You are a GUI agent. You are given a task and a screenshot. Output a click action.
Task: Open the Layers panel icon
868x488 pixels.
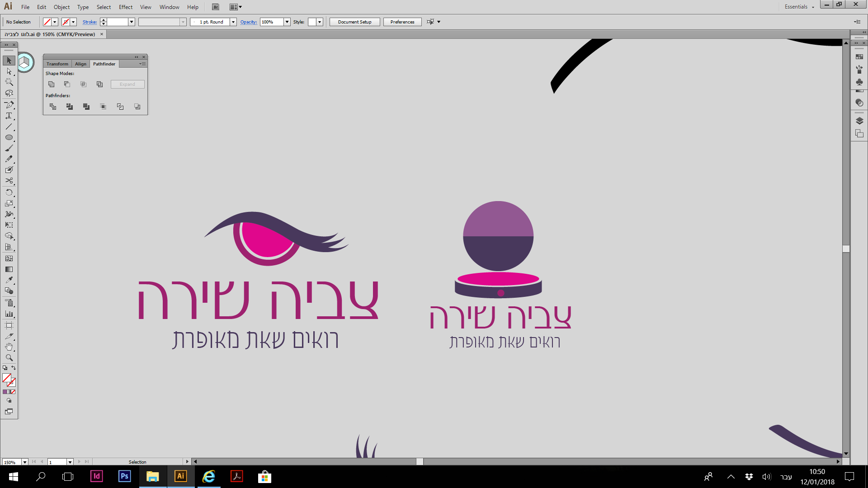coord(859,121)
